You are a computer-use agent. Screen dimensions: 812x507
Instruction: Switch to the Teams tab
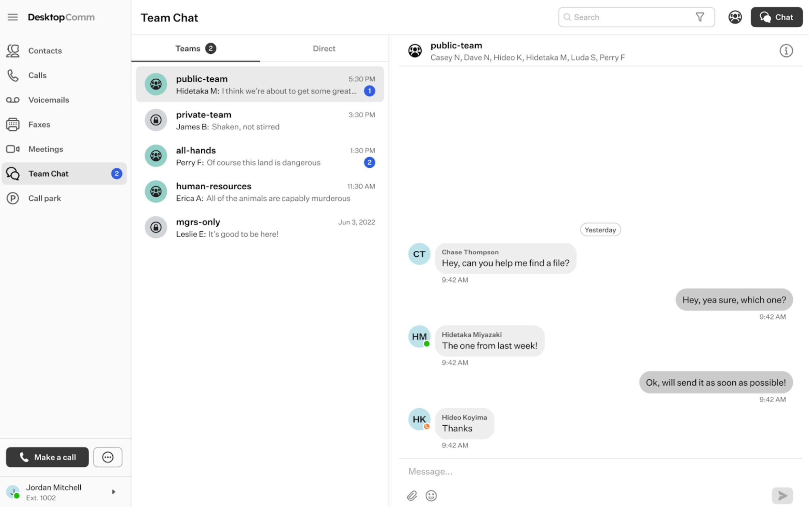(196, 49)
